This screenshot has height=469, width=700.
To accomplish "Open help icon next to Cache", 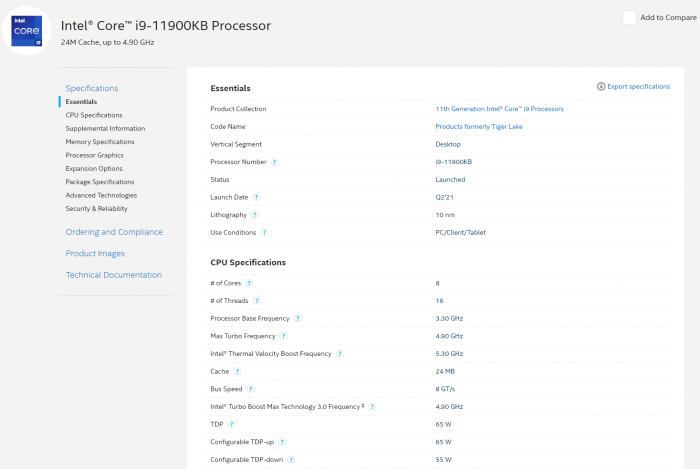I will (x=237, y=371).
